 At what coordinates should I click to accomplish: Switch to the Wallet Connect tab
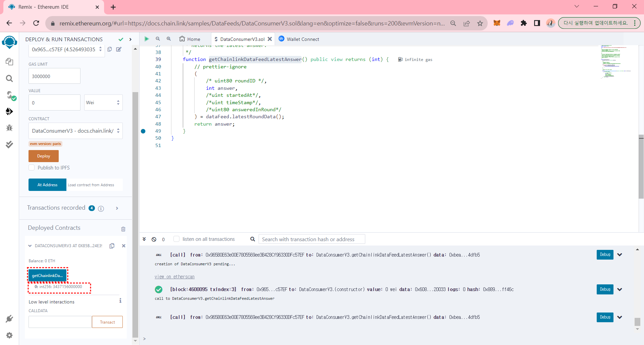point(299,39)
